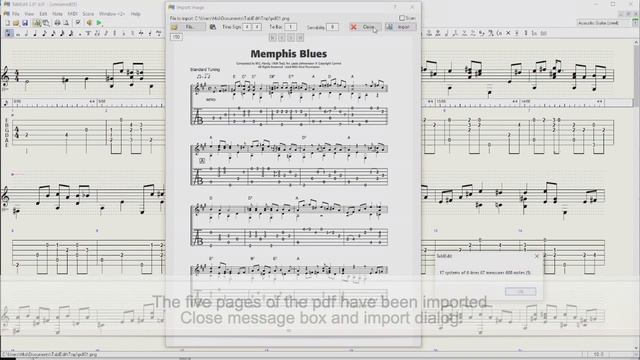Screen dimensions: 640x360
Task: Click the Standard Tuning text in preview
Action: click(205, 70)
